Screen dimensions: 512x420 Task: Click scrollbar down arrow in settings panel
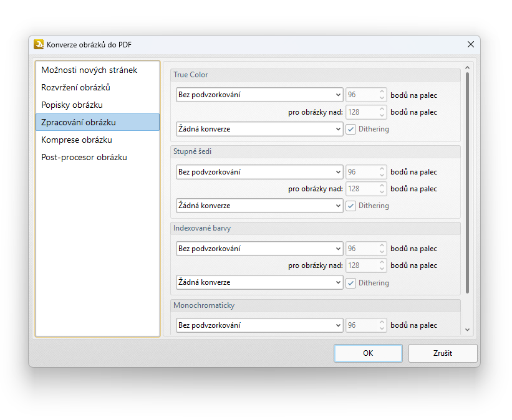467,330
